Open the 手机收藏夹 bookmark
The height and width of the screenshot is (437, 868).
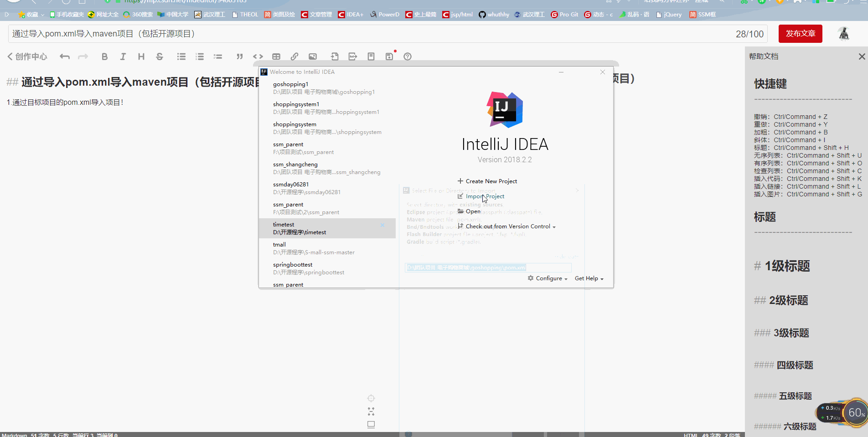pos(67,15)
